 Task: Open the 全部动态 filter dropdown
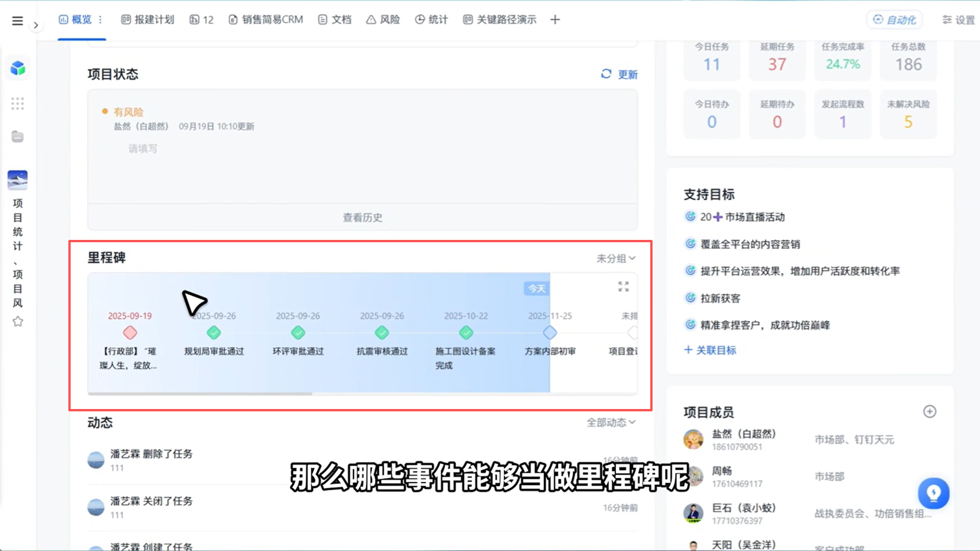tap(611, 422)
